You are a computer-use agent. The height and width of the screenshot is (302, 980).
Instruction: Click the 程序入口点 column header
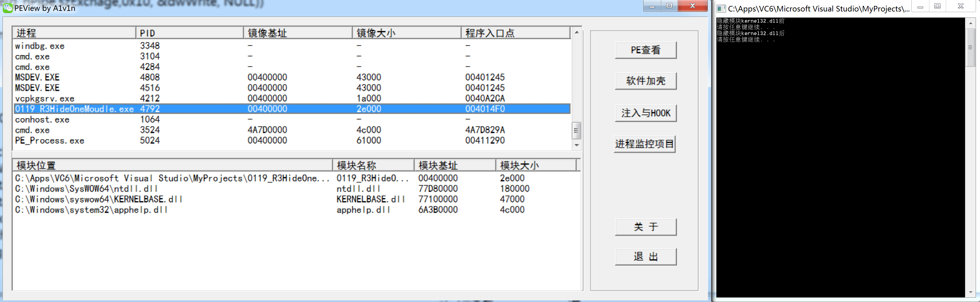pos(516,33)
